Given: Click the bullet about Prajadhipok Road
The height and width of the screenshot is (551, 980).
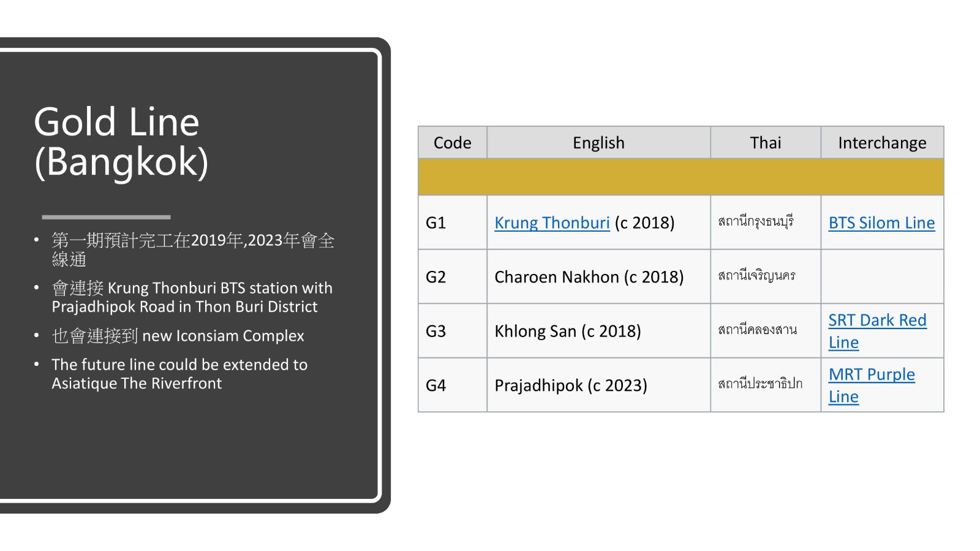Looking at the screenshot, I should coord(191,297).
